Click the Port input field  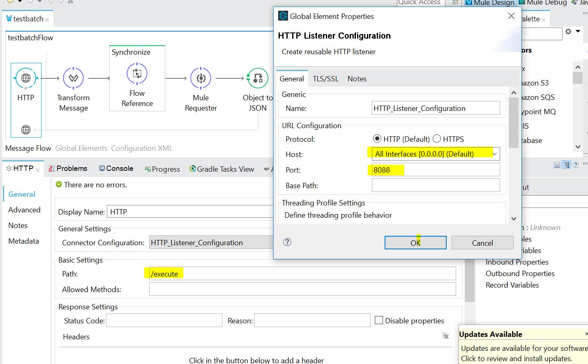pyautogui.click(x=436, y=170)
